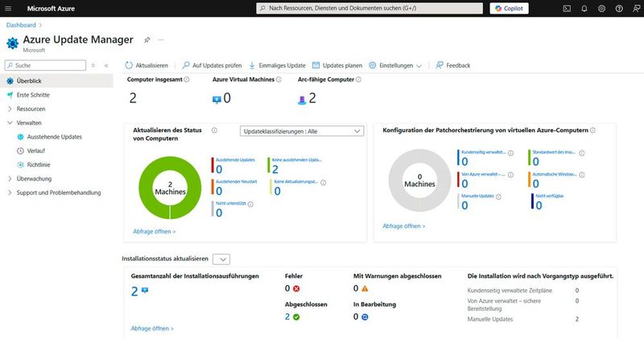Image resolution: width=644 pixels, height=339 pixels.
Task: Open the Installationsstatus aktualisieren dropdown
Action: click(221, 259)
